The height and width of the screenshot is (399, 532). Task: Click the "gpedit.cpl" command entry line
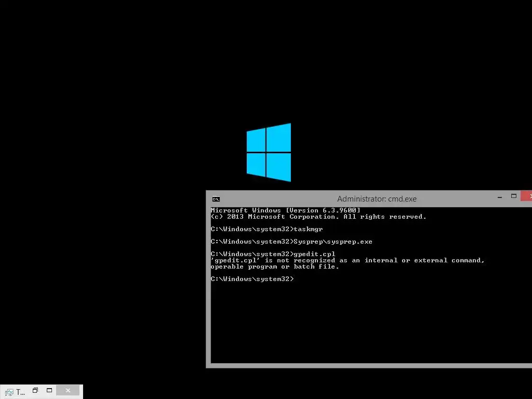pyautogui.click(x=273, y=254)
